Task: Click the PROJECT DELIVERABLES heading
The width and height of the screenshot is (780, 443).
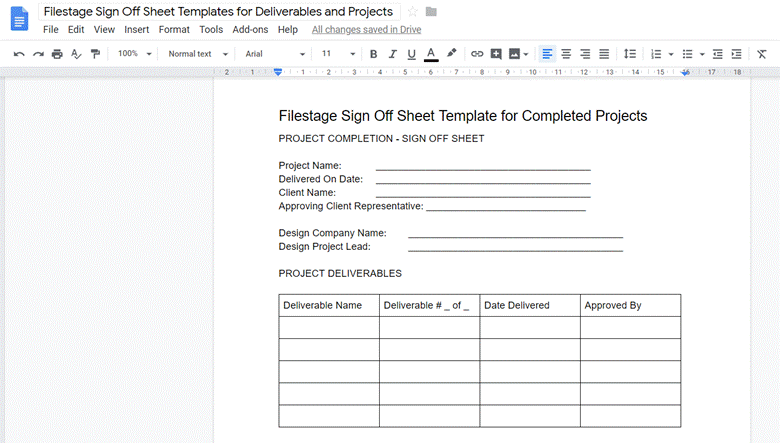Action: [340, 273]
